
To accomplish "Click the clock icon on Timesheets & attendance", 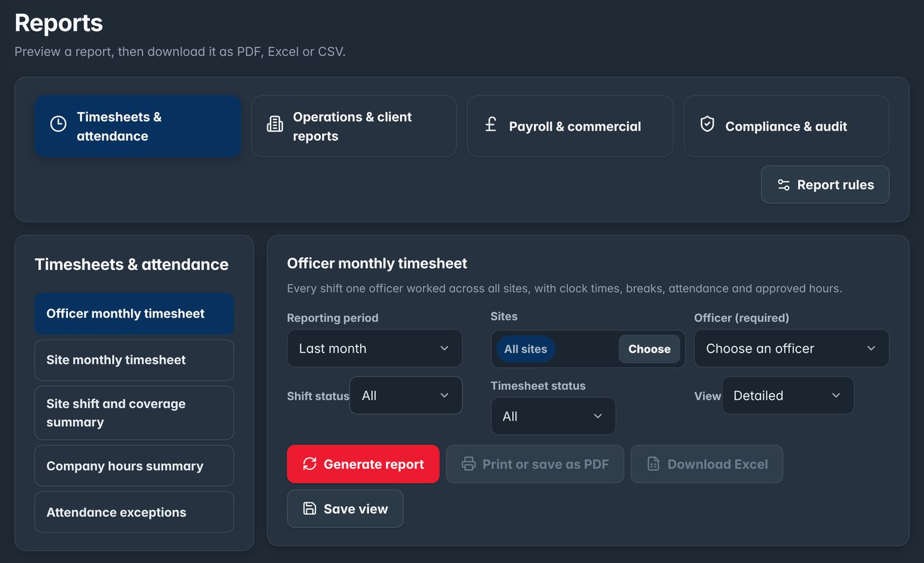I will coord(58,124).
